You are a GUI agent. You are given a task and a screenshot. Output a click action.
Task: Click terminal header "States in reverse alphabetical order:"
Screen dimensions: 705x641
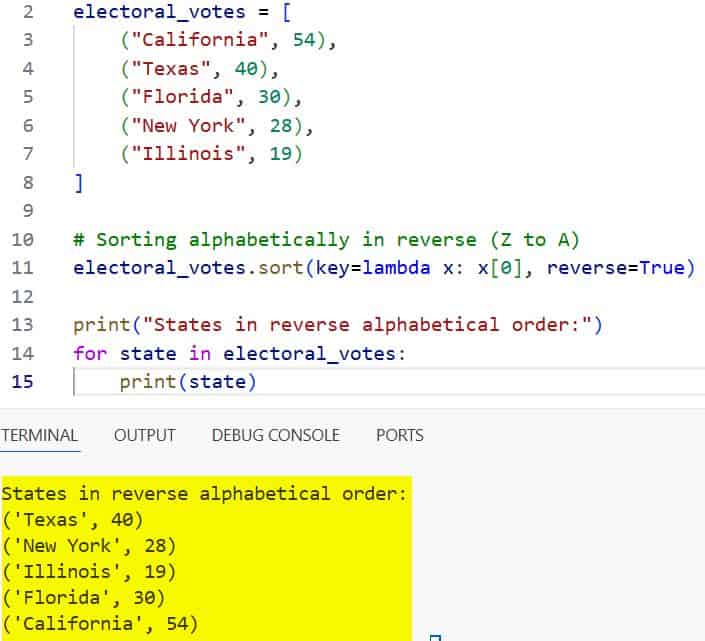[x=205, y=493]
